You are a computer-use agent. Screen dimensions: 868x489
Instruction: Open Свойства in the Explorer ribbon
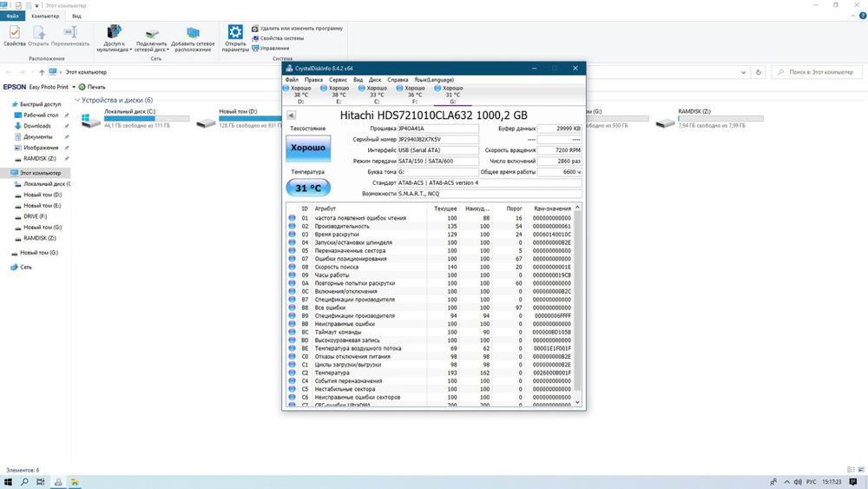[15, 36]
